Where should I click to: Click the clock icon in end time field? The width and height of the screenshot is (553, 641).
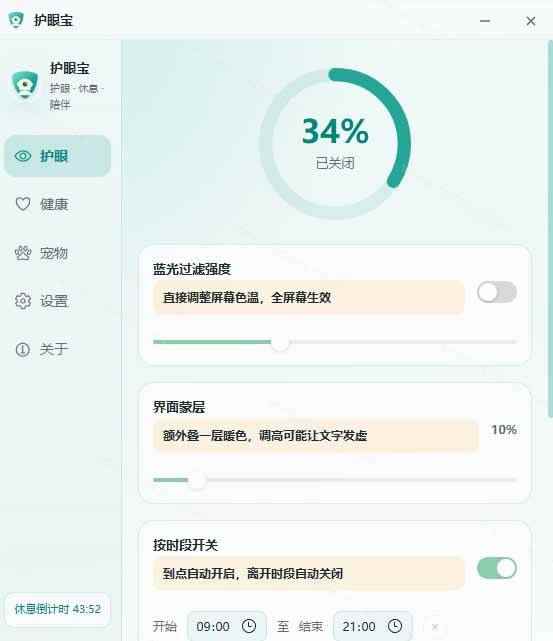(395, 626)
